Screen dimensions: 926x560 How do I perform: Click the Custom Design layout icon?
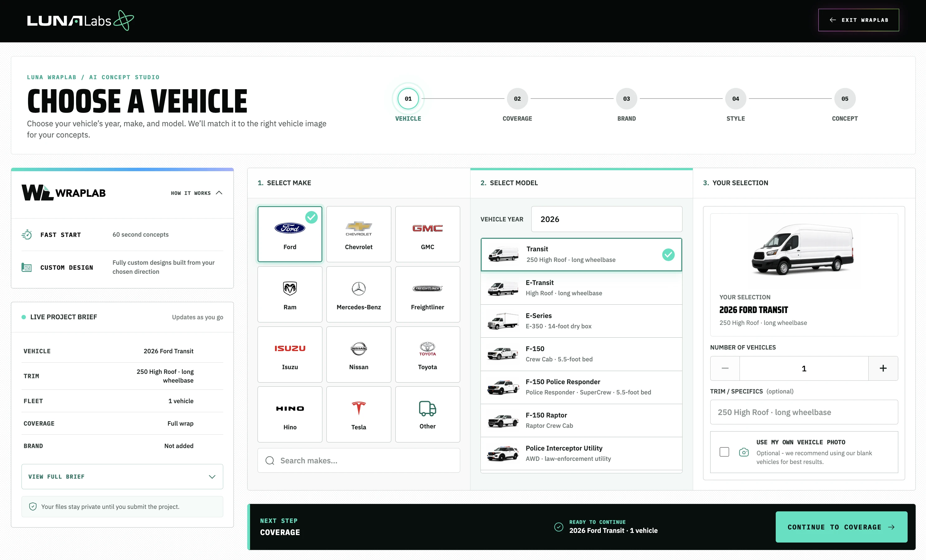[27, 267]
